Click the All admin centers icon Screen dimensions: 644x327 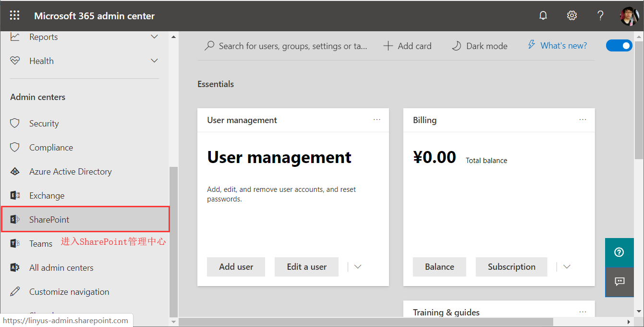[15, 267]
